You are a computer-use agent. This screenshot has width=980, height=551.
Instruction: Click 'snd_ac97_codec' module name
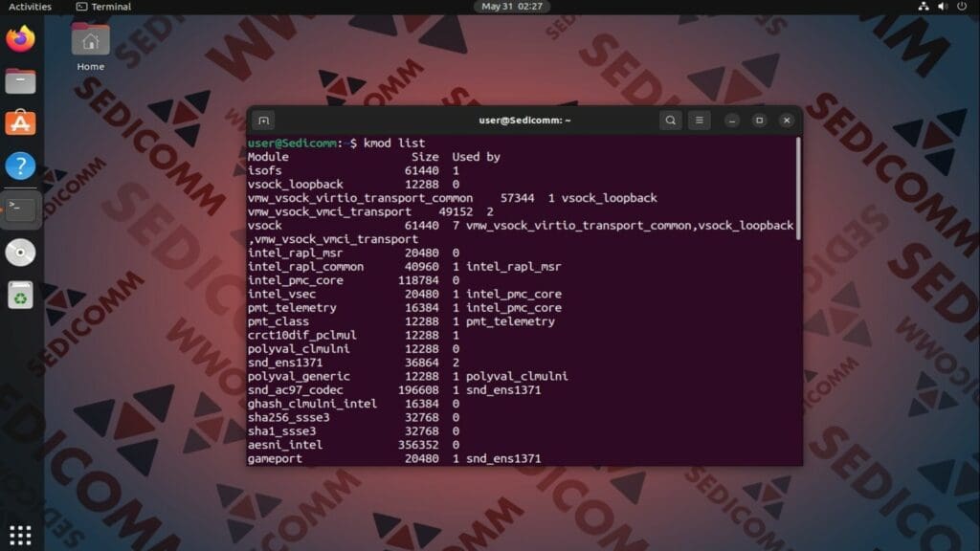pos(295,390)
